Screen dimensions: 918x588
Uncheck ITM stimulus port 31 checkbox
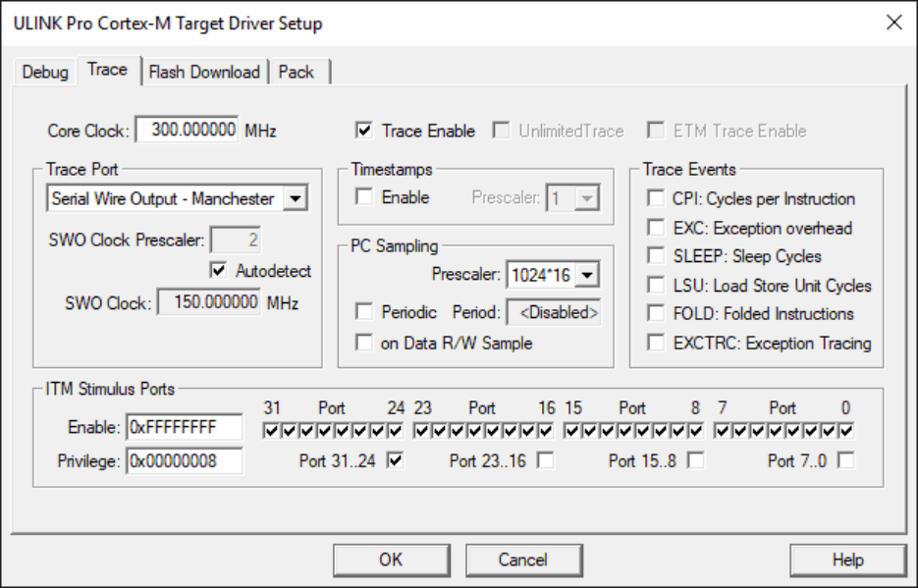coord(271,431)
